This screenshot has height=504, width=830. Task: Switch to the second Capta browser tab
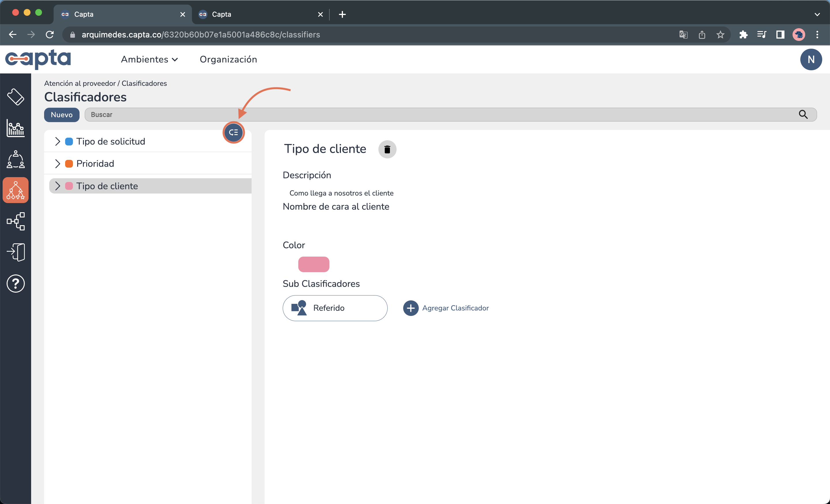(256, 14)
